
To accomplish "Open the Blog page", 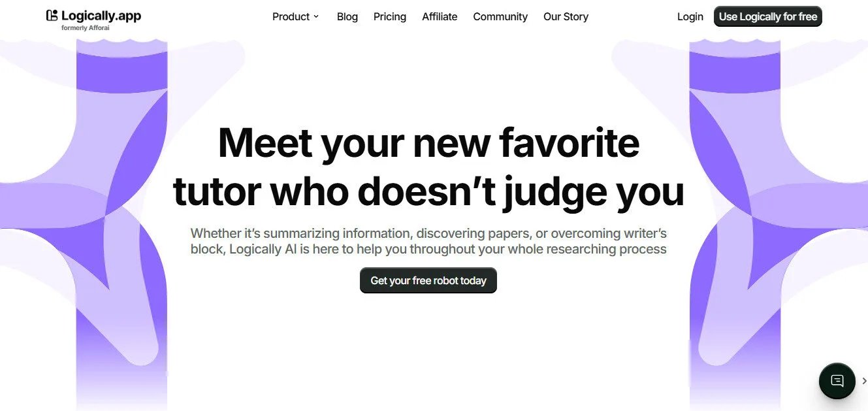I will 347,16.
